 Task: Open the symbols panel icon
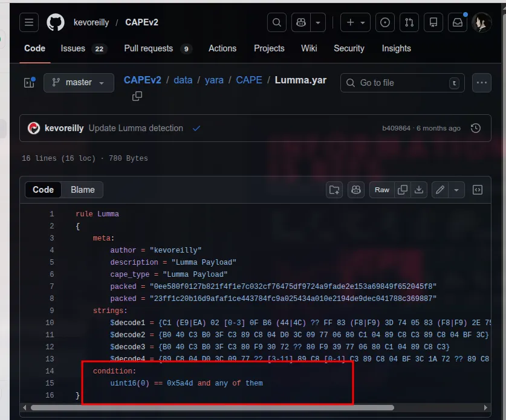477,190
